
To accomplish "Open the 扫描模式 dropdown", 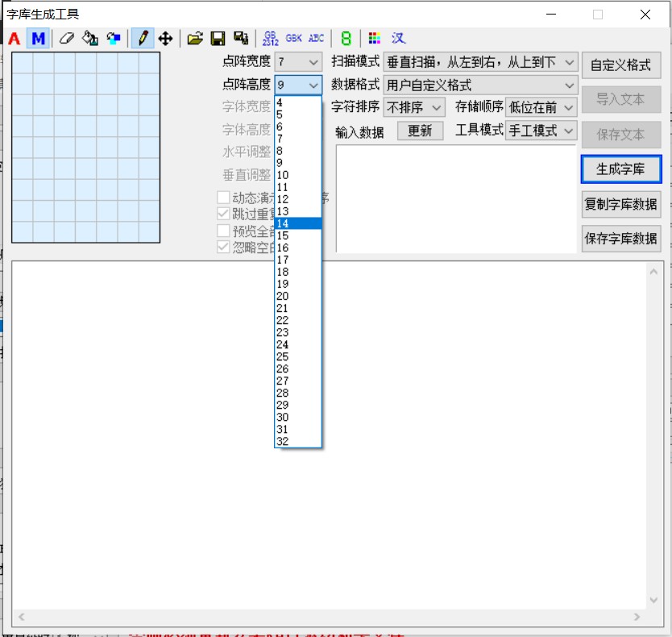I will [x=480, y=62].
